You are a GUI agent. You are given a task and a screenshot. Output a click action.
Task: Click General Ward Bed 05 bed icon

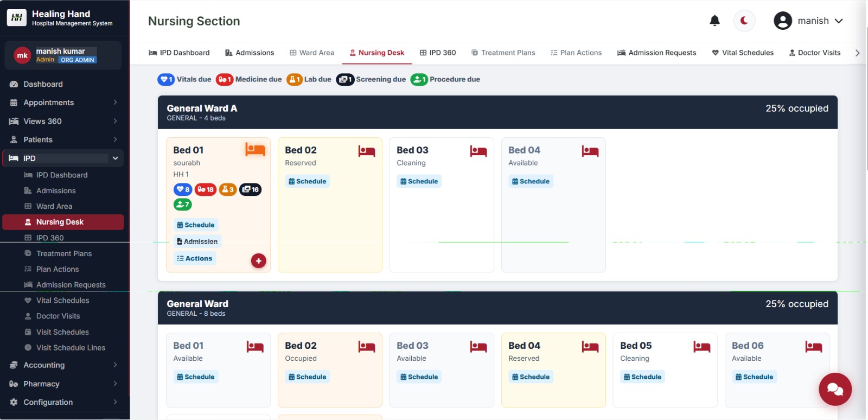click(702, 346)
